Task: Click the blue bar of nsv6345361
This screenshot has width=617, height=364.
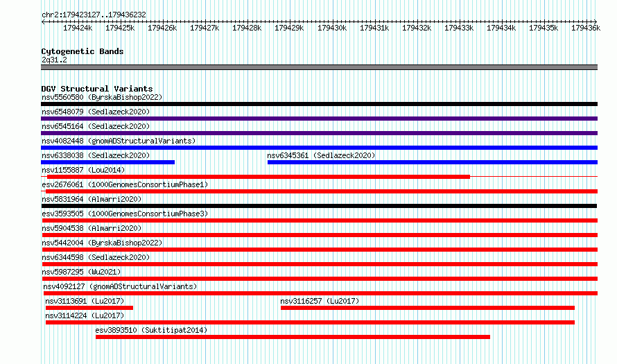Action: tap(433, 162)
